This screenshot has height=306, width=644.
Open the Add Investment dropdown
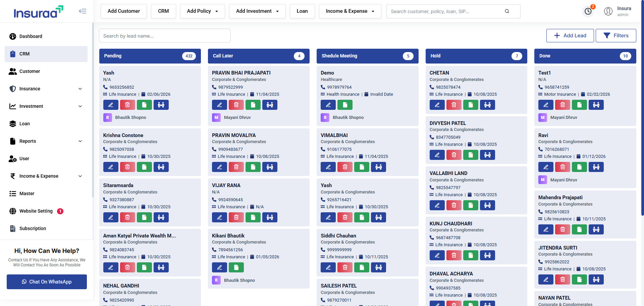257,11
